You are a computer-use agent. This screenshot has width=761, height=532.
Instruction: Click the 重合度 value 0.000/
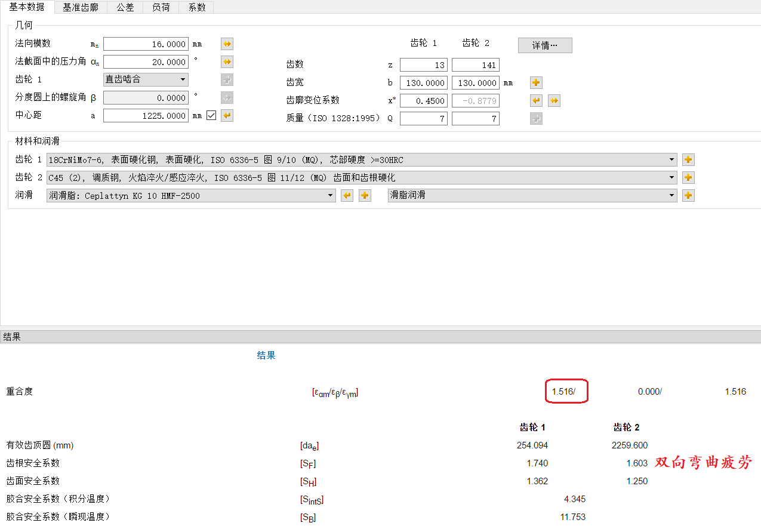[x=650, y=392]
